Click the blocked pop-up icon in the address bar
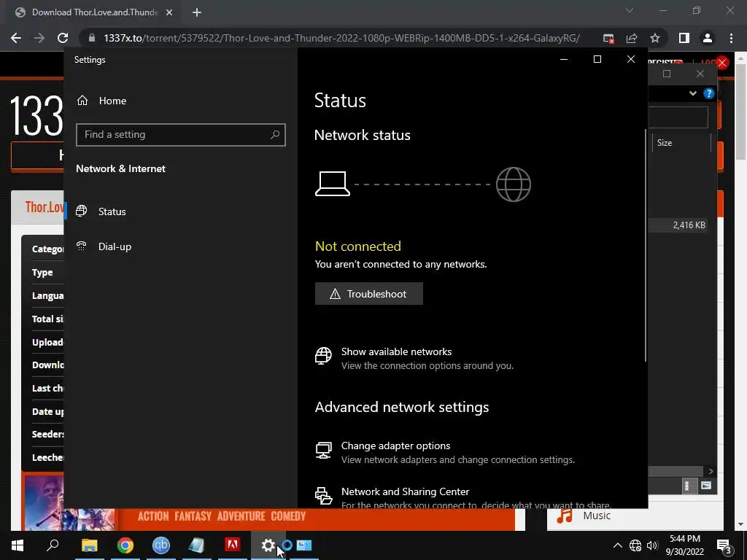The height and width of the screenshot is (560, 747). pos(608,38)
